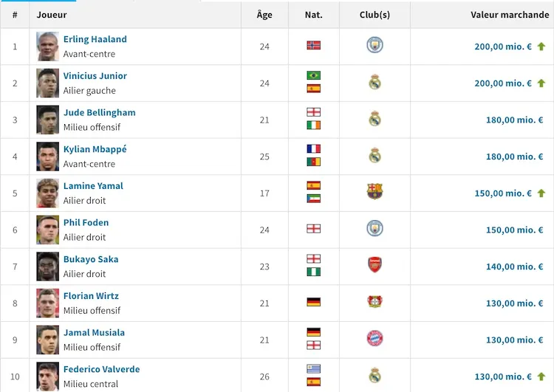The width and height of the screenshot is (554, 392).
Task: Click the Germany flag in Florian Wirtz's row
Action: (x=314, y=302)
